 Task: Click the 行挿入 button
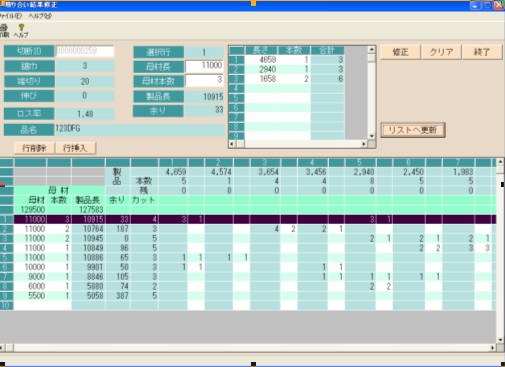point(75,148)
